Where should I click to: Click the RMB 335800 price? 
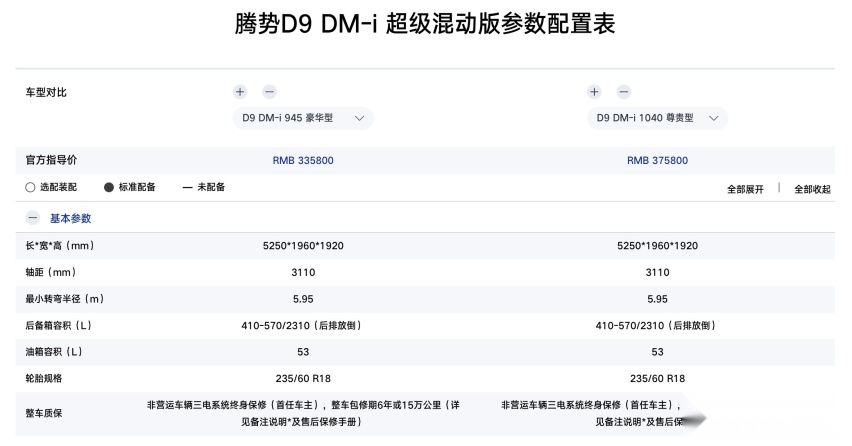[x=303, y=160]
